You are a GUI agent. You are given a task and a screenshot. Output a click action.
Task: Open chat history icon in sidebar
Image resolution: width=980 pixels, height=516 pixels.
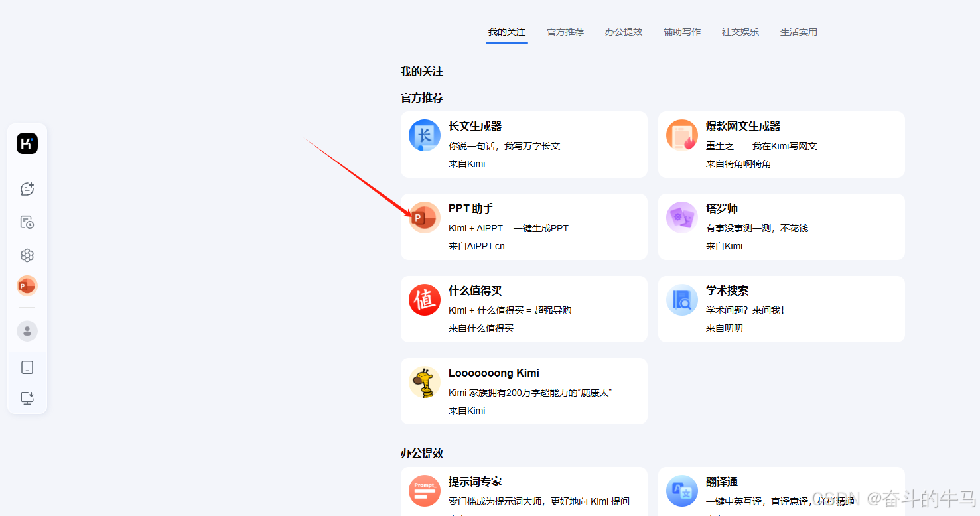pos(27,222)
